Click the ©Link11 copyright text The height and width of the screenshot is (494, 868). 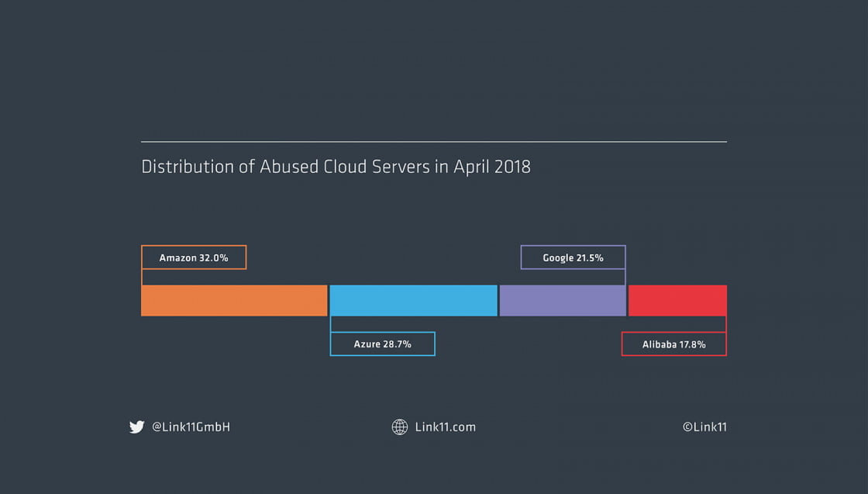(x=704, y=427)
